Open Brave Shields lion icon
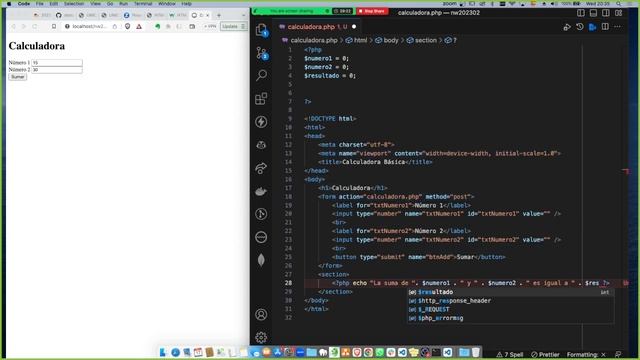The height and width of the screenshot is (360, 640). [x=127, y=27]
